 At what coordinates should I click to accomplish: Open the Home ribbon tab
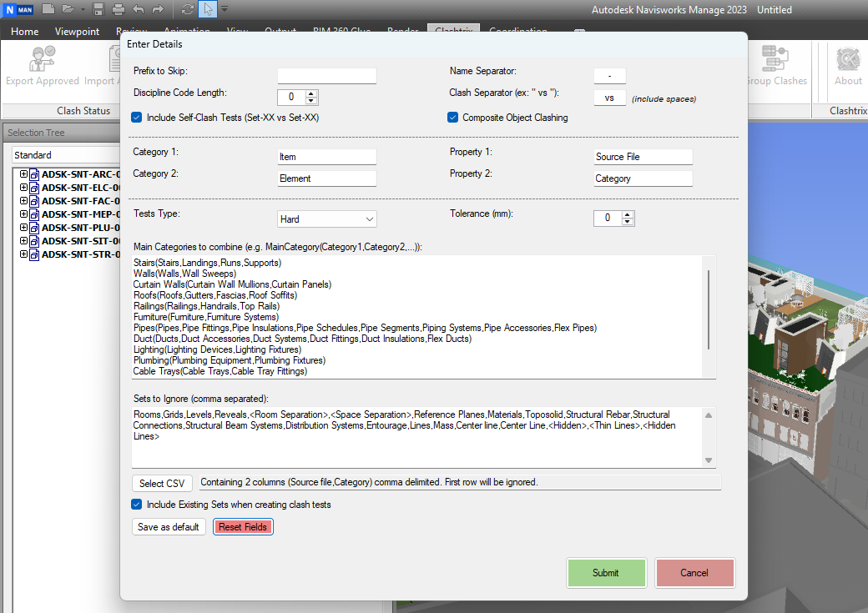tap(25, 32)
